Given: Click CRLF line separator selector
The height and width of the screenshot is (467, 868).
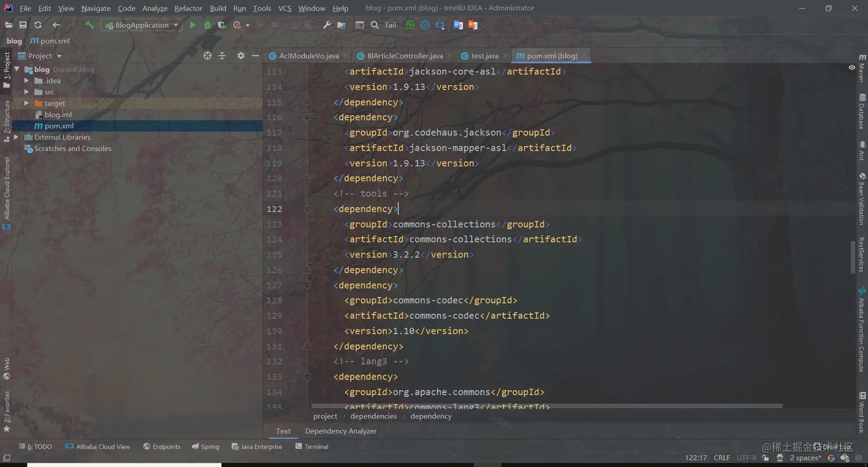Looking at the screenshot, I should coord(722,458).
